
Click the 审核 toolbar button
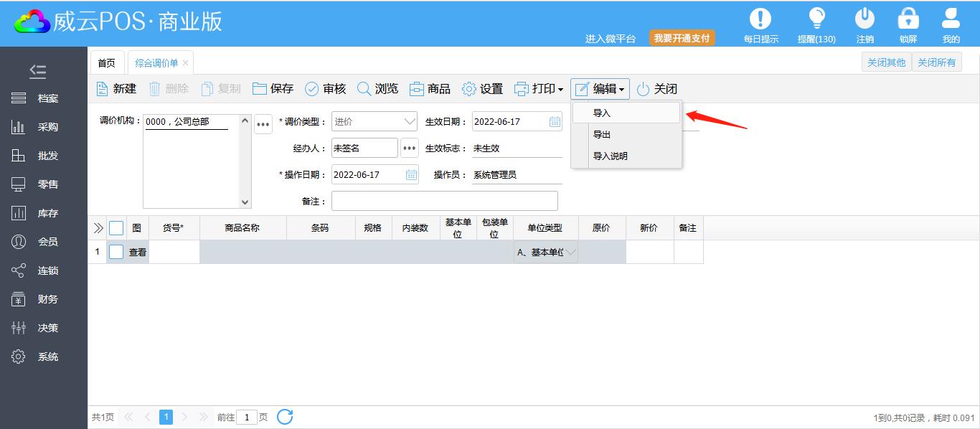pyautogui.click(x=325, y=89)
